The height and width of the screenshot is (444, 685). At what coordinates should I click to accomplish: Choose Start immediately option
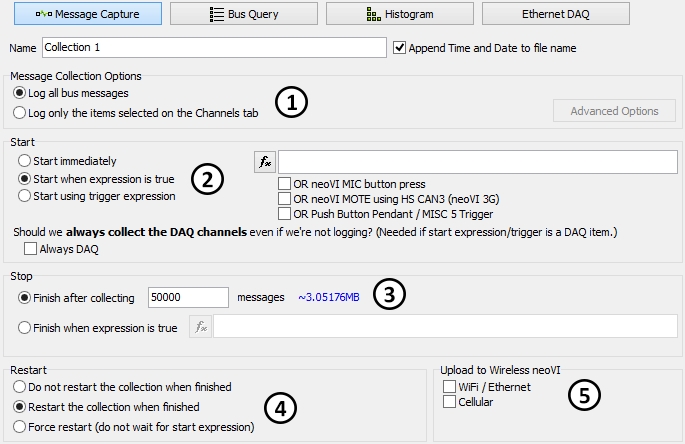pyautogui.click(x=25, y=160)
